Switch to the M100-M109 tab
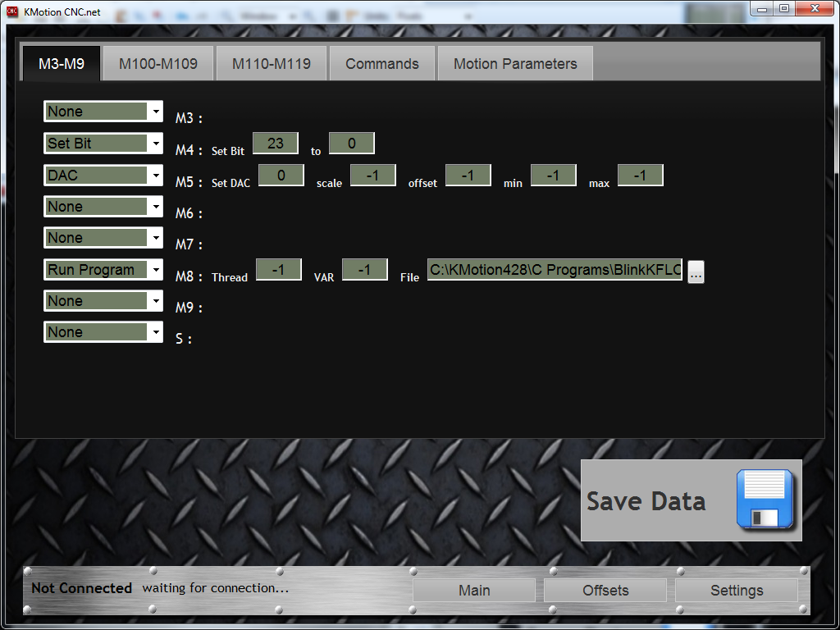This screenshot has height=630, width=840. [158, 64]
